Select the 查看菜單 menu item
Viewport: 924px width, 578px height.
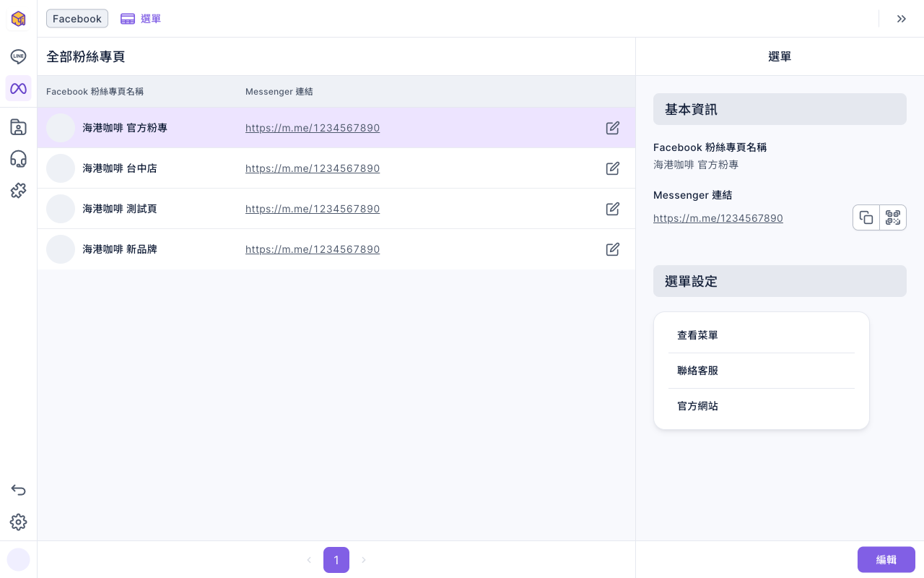point(762,335)
